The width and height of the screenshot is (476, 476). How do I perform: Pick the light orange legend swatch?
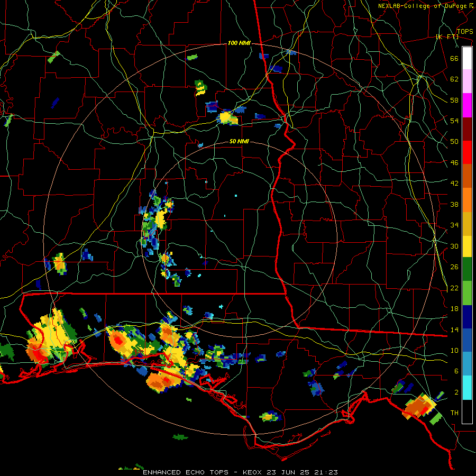pyautogui.click(x=467, y=200)
